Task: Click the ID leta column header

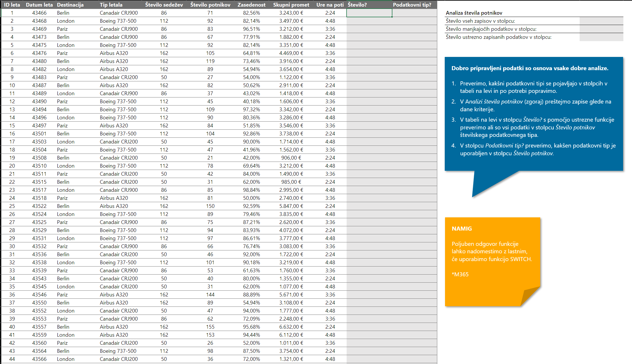Action: tap(12, 5)
